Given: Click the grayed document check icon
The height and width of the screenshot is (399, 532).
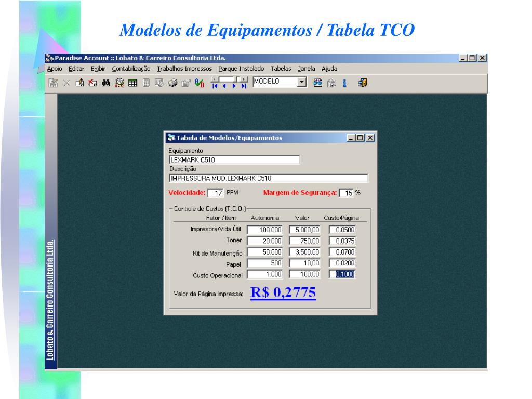Looking at the screenshot, I should (x=159, y=83).
